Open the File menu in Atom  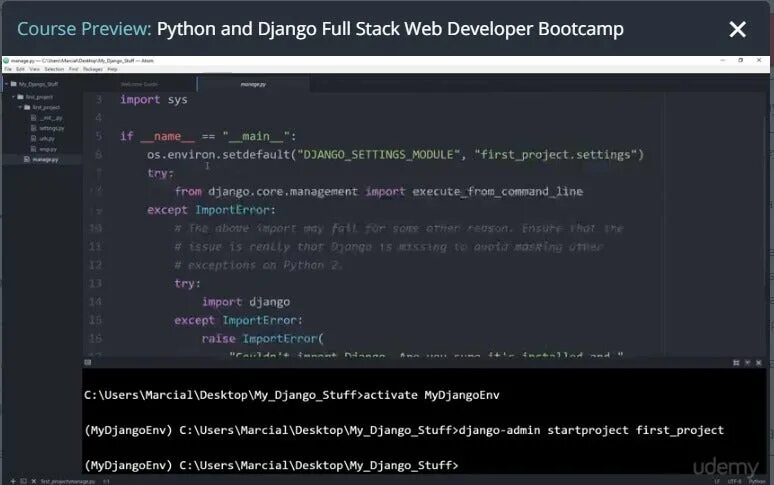click(x=8, y=69)
